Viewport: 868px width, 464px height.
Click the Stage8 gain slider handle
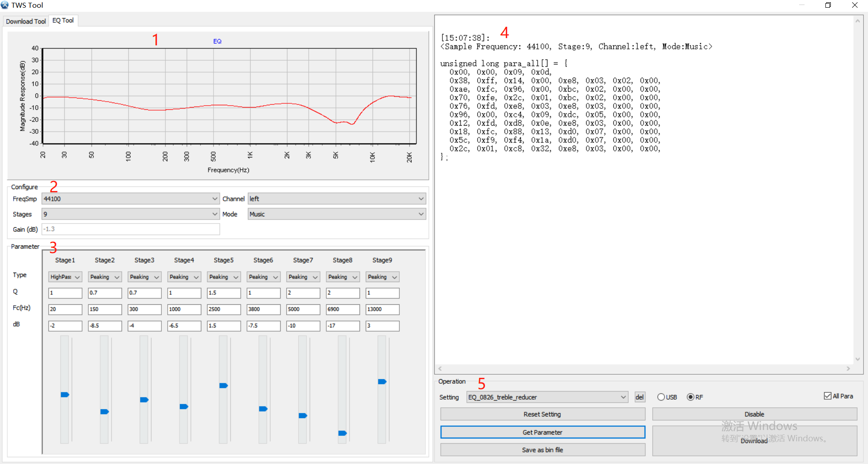pos(343,433)
